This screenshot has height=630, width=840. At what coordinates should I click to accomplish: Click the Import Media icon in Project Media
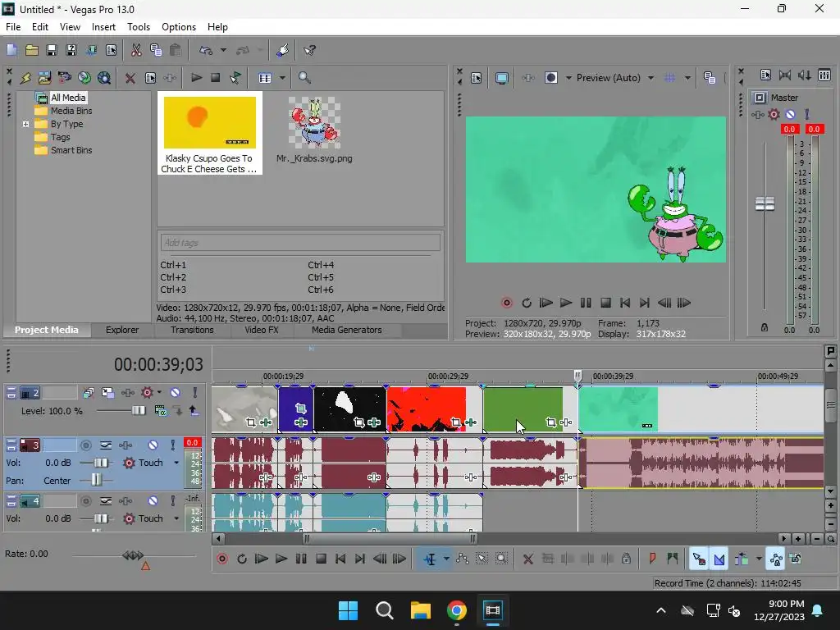(x=44, y=78)
